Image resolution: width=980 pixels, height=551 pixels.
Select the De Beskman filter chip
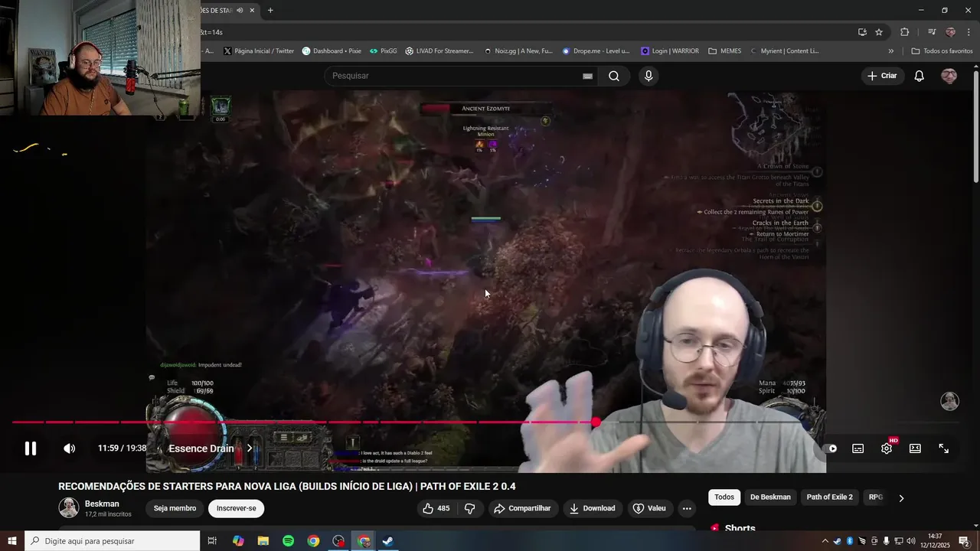click(770, 497)
